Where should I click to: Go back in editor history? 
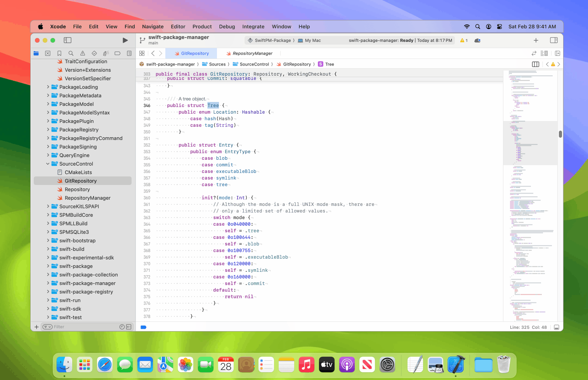153,53
